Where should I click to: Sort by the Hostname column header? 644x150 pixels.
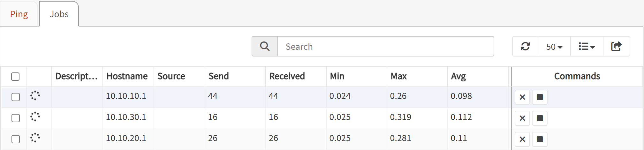coord(127,76)
